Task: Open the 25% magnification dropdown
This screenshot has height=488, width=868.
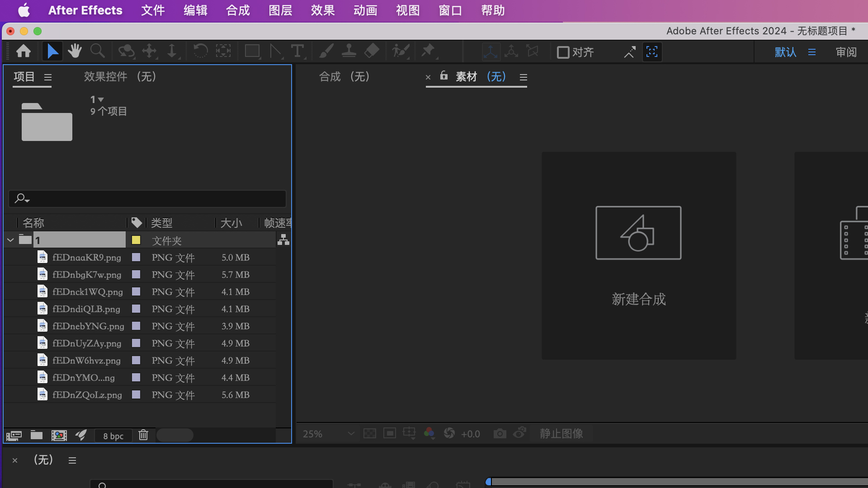Action: click(x=329, y=433)
